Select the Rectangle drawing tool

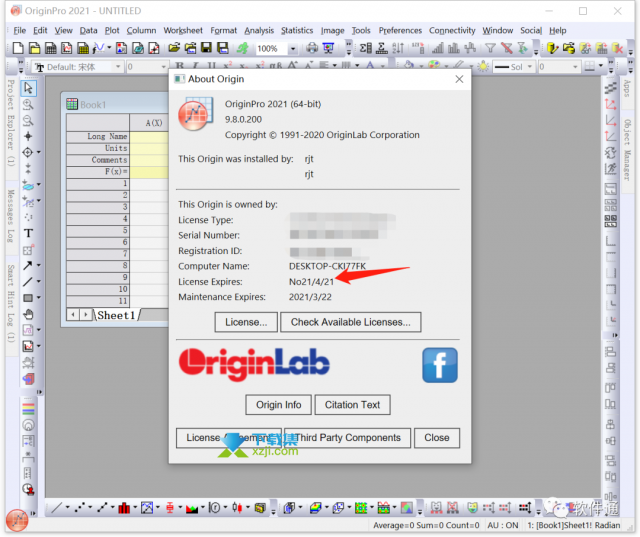click(27, 298)
